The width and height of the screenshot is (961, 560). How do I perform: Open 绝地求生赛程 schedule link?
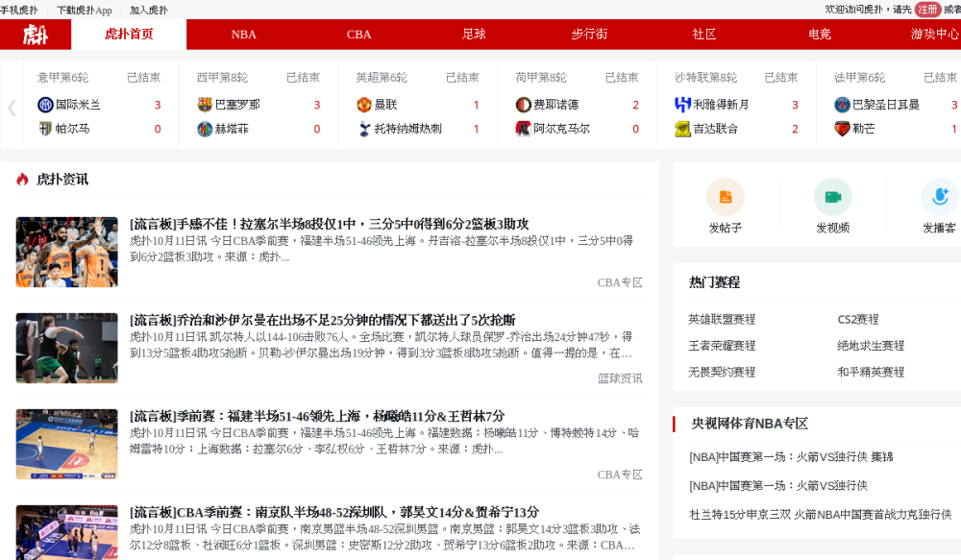[x=871, y=346]
